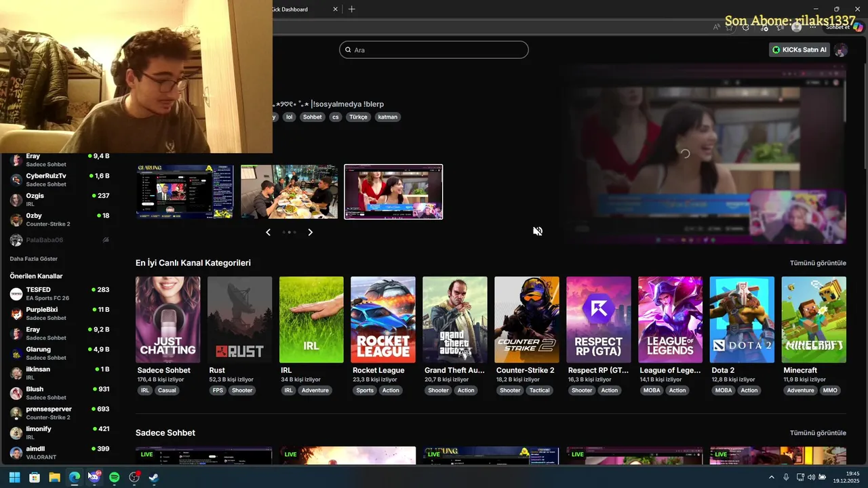
Task: Select the Kick Dashboard browser tab
Action: pos(305,9)
